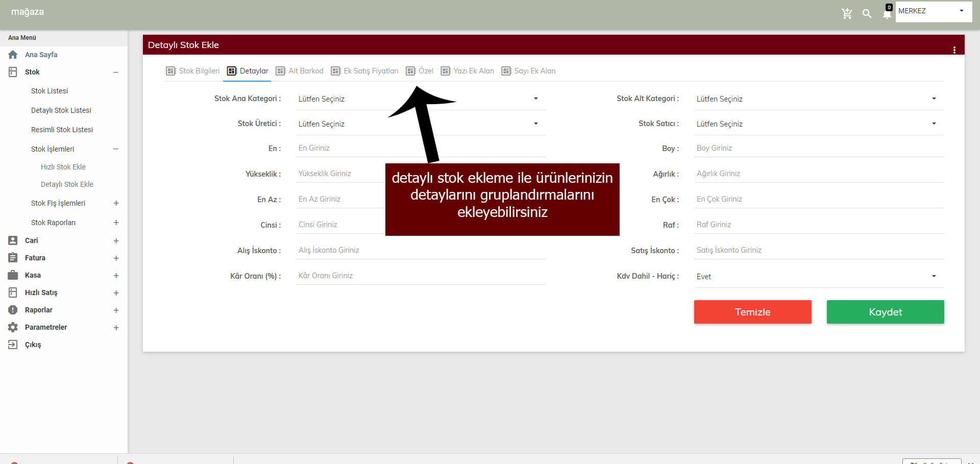Image resolution: width=980 pixels, height=464 pixels.
Task: Click the Parametreler gear icon
Action: pyautogui.click(x=13, y=327)
